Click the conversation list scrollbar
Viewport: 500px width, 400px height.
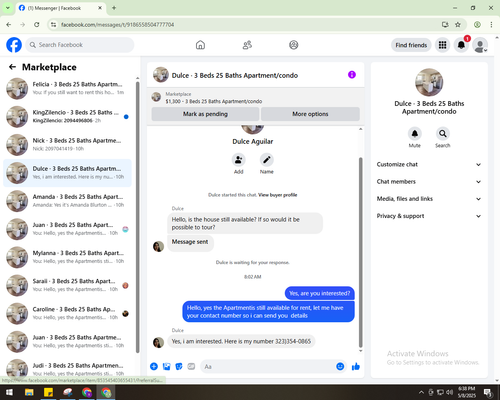click(x=138, y=217)
